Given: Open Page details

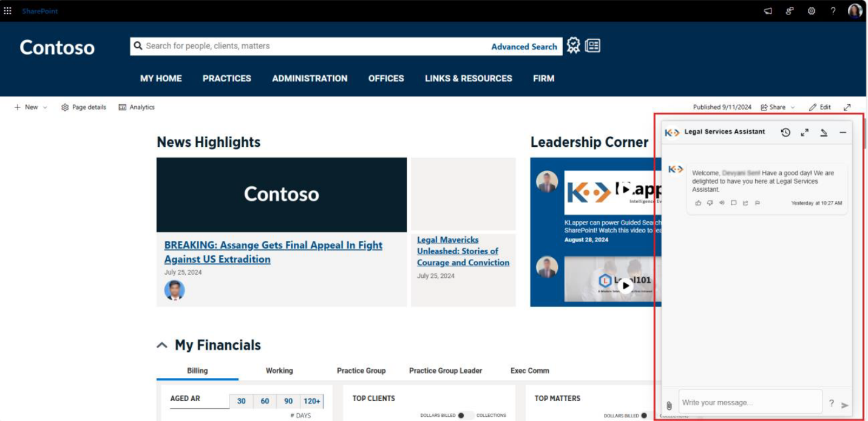Looking at the screenshot, I should tap(83, 107).
